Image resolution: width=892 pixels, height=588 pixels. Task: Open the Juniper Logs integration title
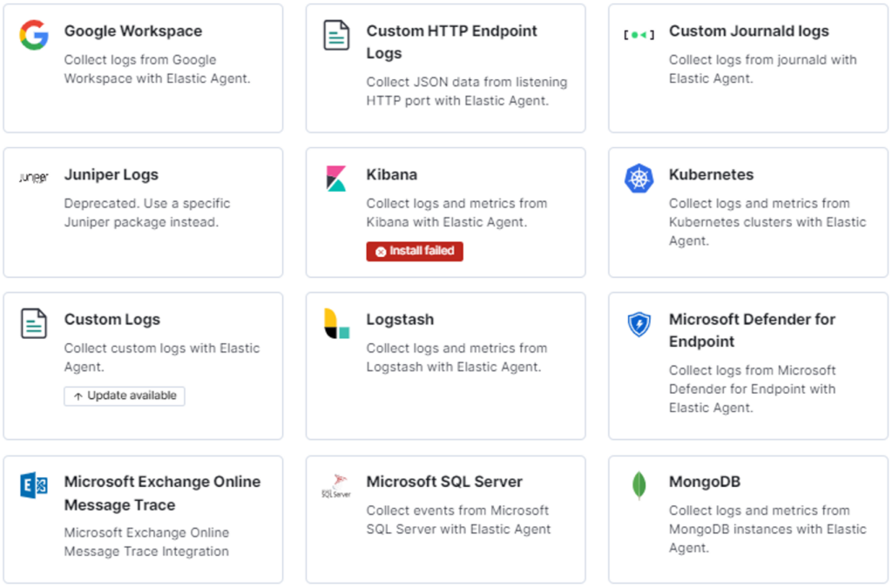111,174
